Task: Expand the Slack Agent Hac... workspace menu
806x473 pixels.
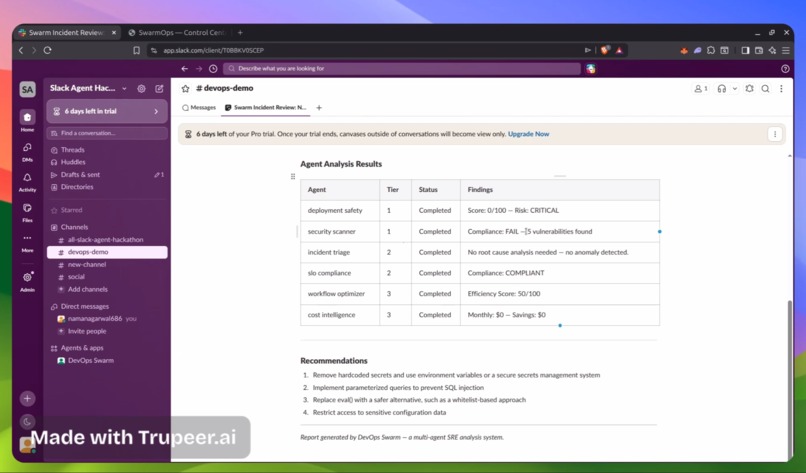Action: coord(88,88)
